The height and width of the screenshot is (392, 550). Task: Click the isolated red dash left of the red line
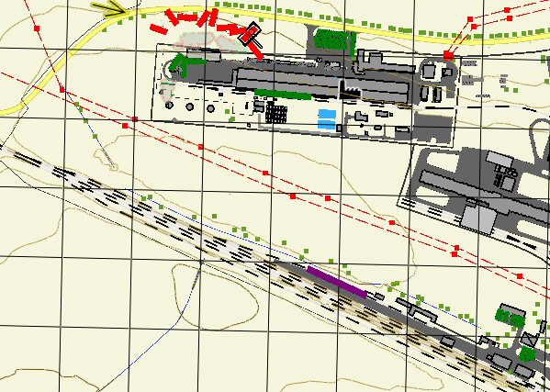tap(159, 29)
